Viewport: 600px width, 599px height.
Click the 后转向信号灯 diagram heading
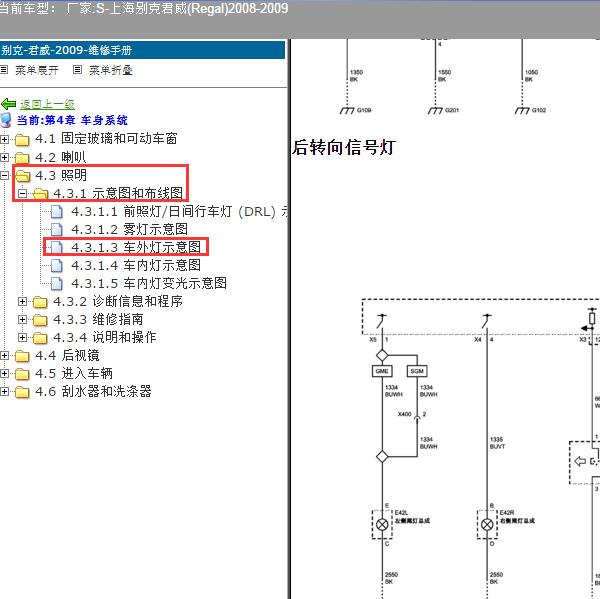[x=344, y=147]
